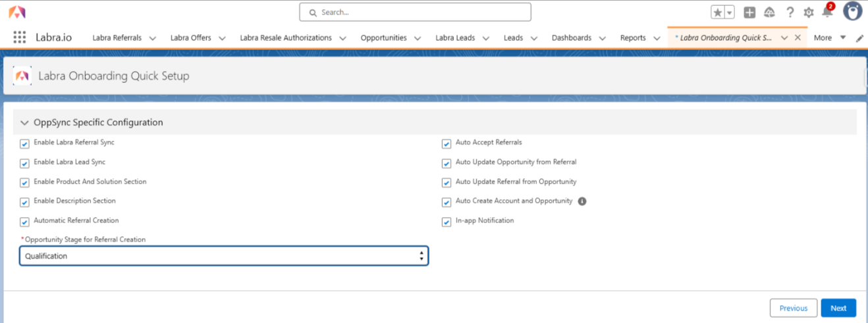Go to the Labra Referrals tab
This screenshot has height=323, width=868.
coord(117,37)
